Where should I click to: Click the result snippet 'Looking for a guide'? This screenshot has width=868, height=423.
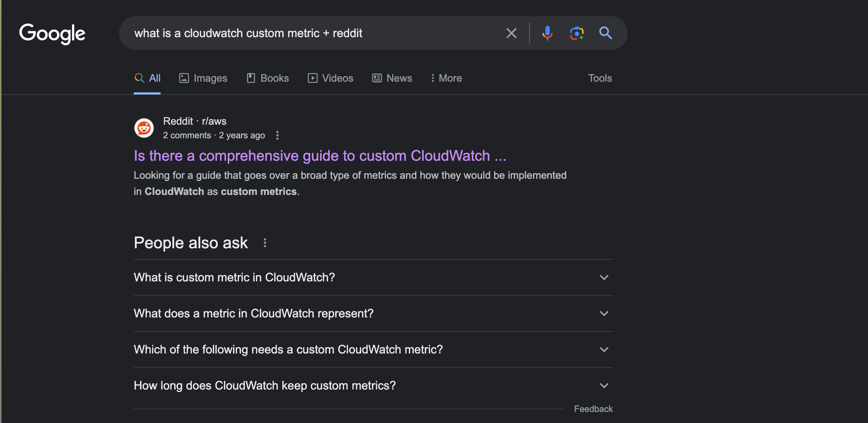[x=350, y=183]
